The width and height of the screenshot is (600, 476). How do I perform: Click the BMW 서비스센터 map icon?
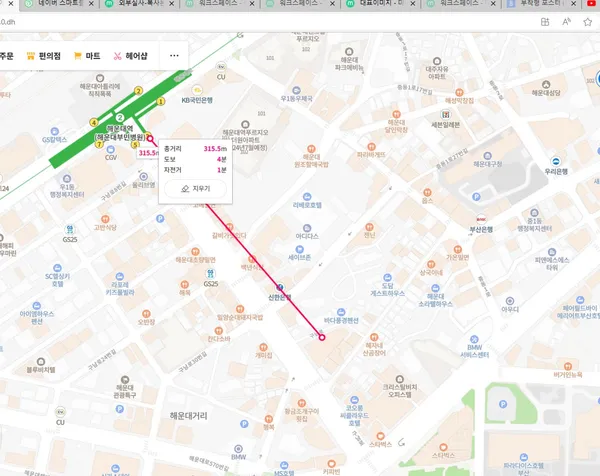(474, 339)
